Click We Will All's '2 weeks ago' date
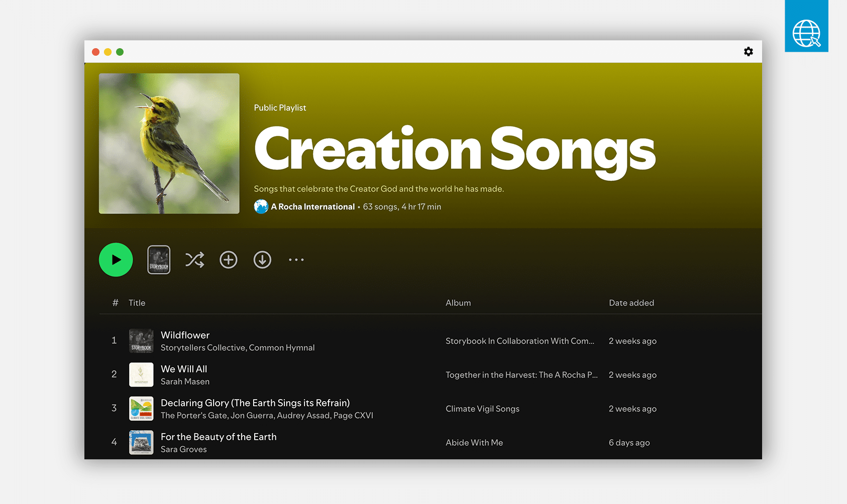 (632, 375)
